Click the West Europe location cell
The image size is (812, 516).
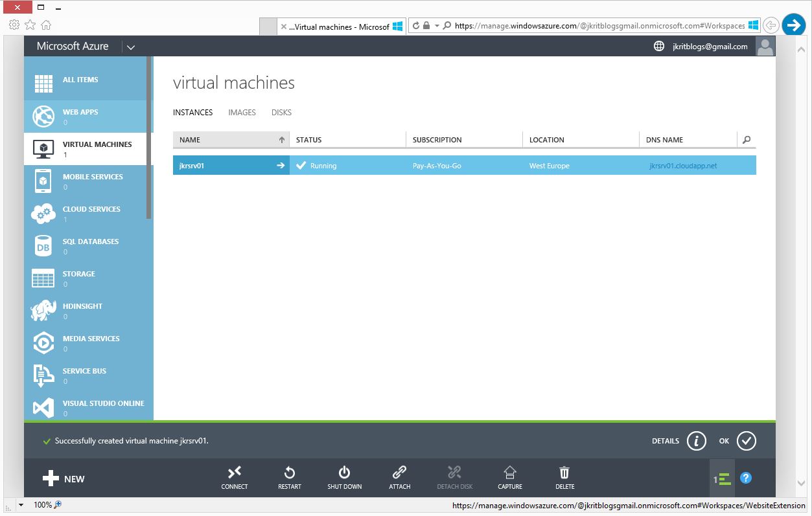581,166
